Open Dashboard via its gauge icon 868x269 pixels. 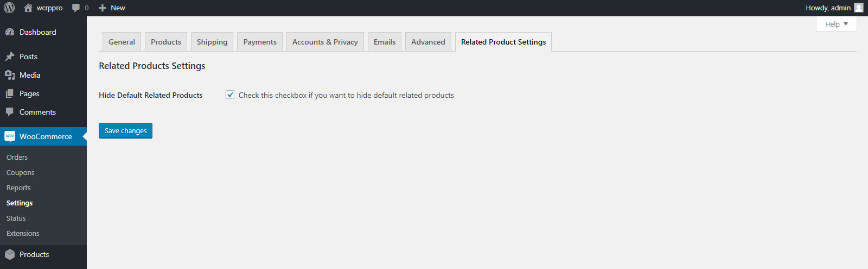pos(10,32)
